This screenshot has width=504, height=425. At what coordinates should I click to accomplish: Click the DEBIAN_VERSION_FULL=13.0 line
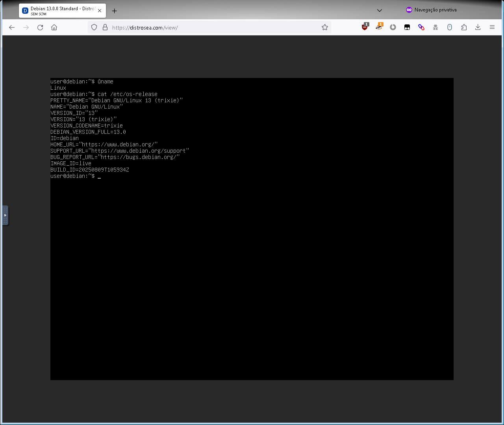88,132
